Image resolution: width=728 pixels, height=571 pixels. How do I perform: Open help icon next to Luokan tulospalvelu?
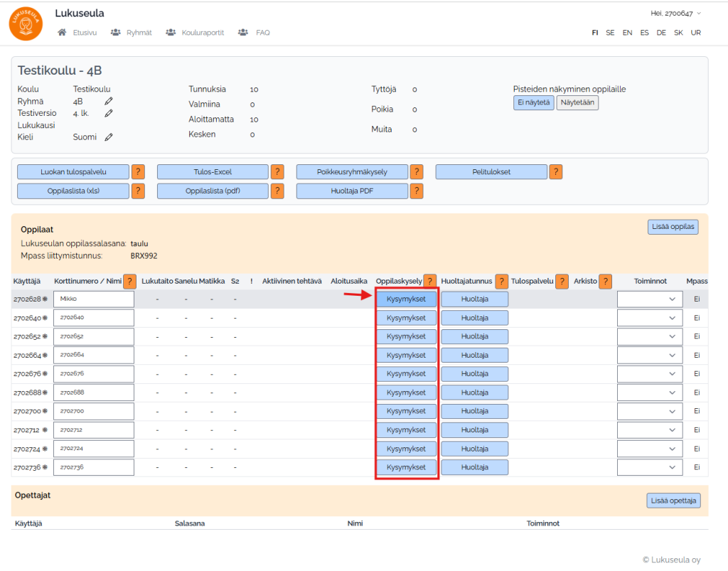tap(138, 172)
